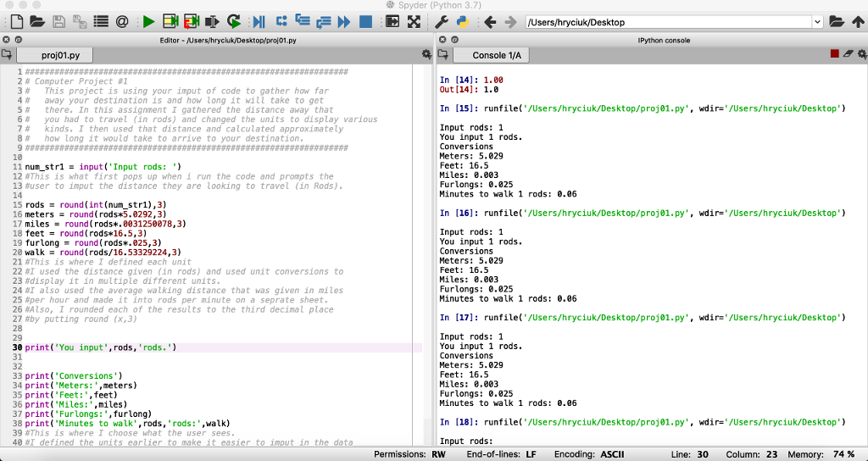Click line number 38 in the gutter
Image resolution: width=868 pixels, height=461 pixels.
pos(16,424)
